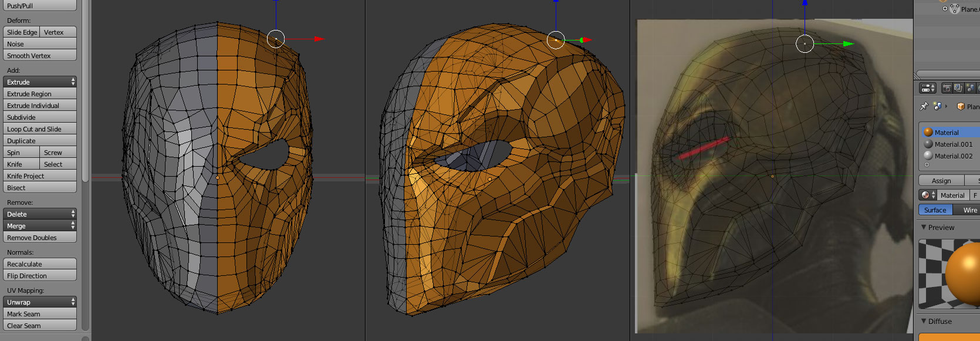Click the green axis arrow in reference-image viewport
980x341 pixels.
[x=848, y=43]
